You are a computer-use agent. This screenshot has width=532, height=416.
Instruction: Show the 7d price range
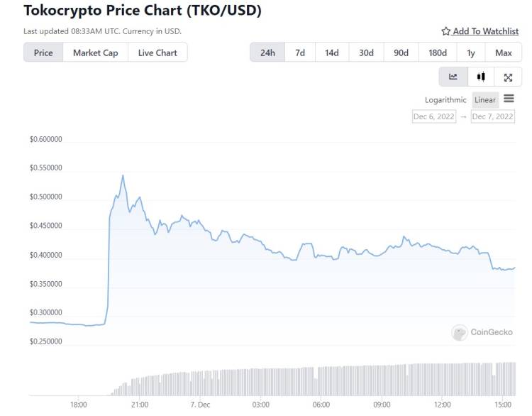[300, 53]
